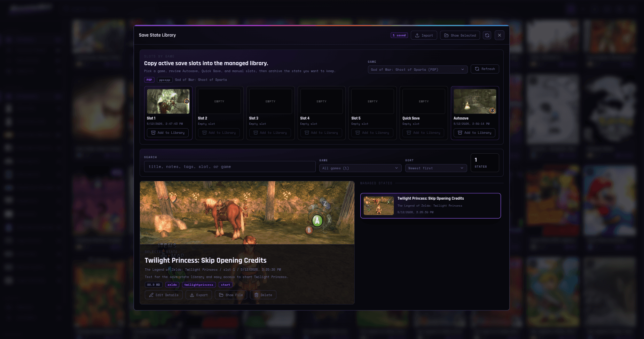Click Add to Library under Slot 4
The width and height of the screenshot is (644, 339).
click(x=321, y=133)
